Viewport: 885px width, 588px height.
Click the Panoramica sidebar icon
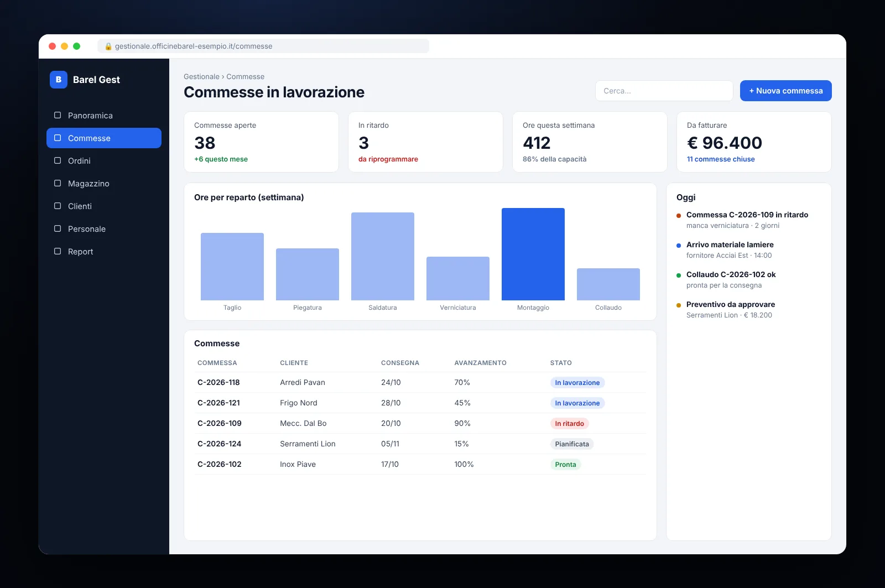tap(58, 115)
